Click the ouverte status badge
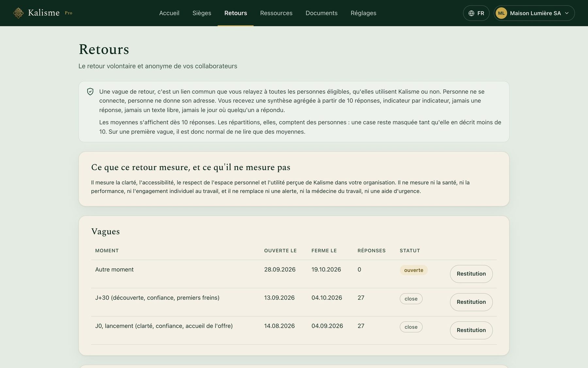 [414, 270]
